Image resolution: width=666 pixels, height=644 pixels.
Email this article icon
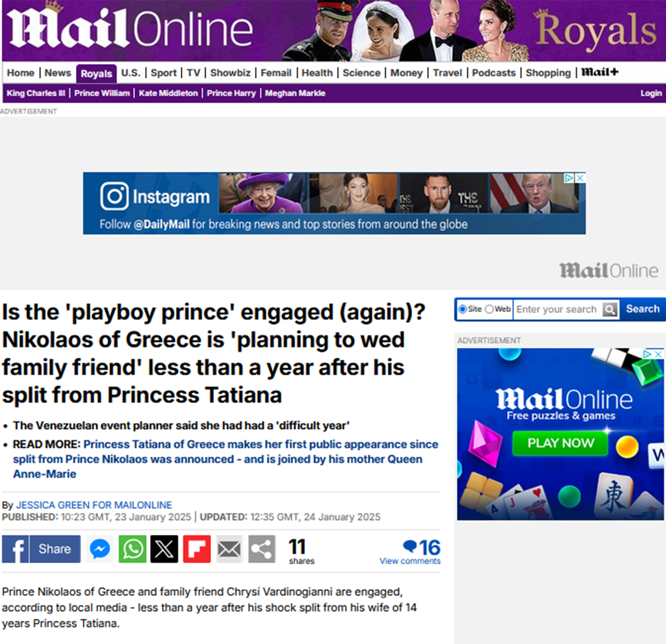point(229,549)
